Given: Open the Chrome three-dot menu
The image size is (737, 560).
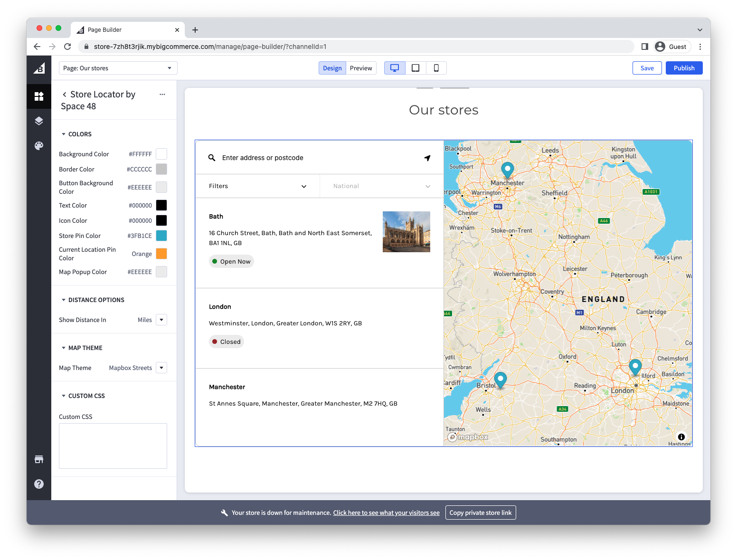Looking at the screenshot, I should pyautogui.click(x=700, y=47).
